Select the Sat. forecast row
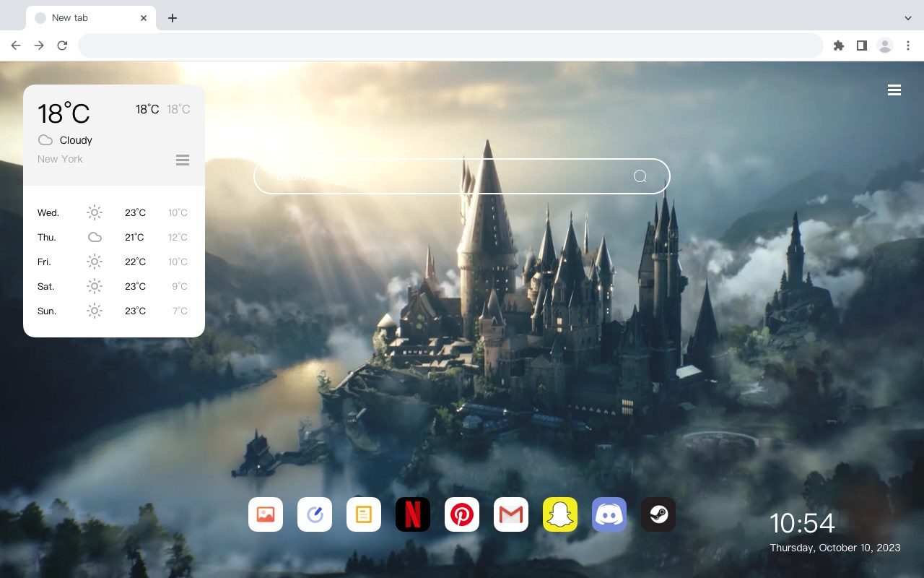924x578 pixels. pos(113,286)
